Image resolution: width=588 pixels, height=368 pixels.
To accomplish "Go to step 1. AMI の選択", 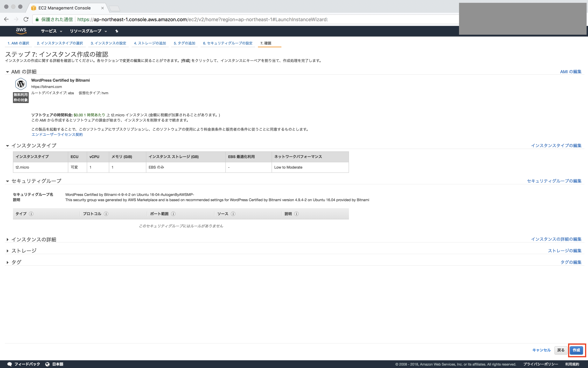I will click(18, 43).
